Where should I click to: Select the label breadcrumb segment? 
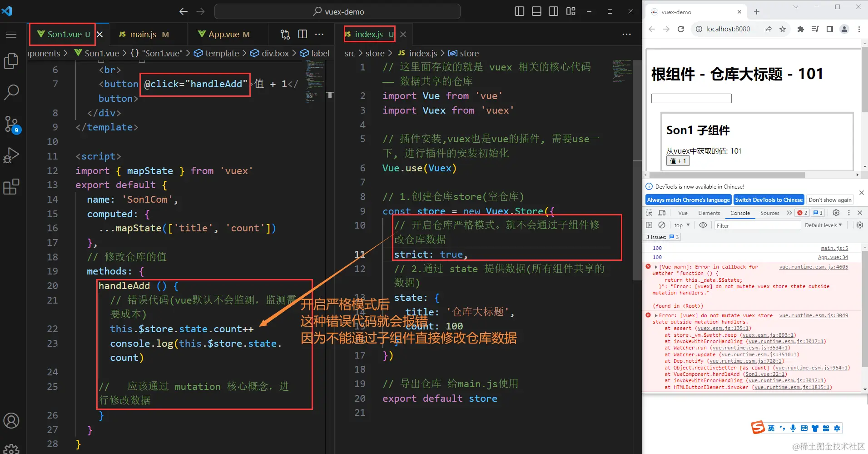(x=315, y=53)
